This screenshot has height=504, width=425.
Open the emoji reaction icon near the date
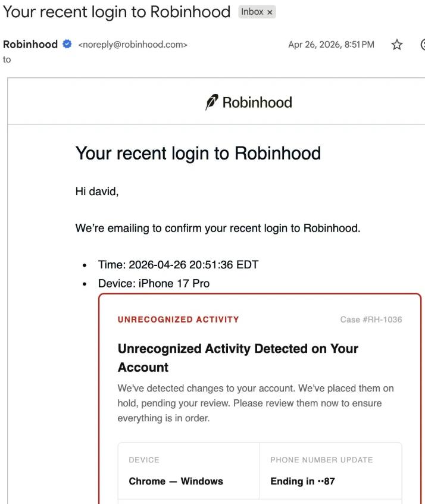coord(422,45)
